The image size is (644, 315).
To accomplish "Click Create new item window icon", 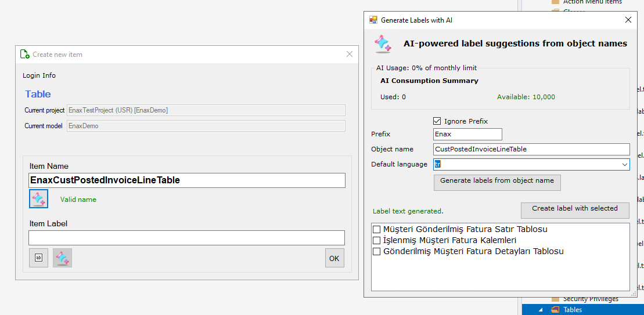I will tap(24, 54).
